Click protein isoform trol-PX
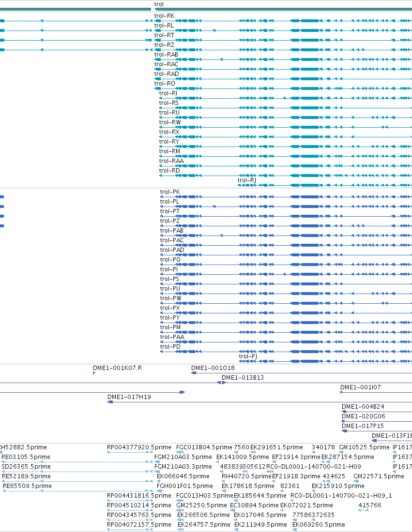 click(x=170, y=308)
